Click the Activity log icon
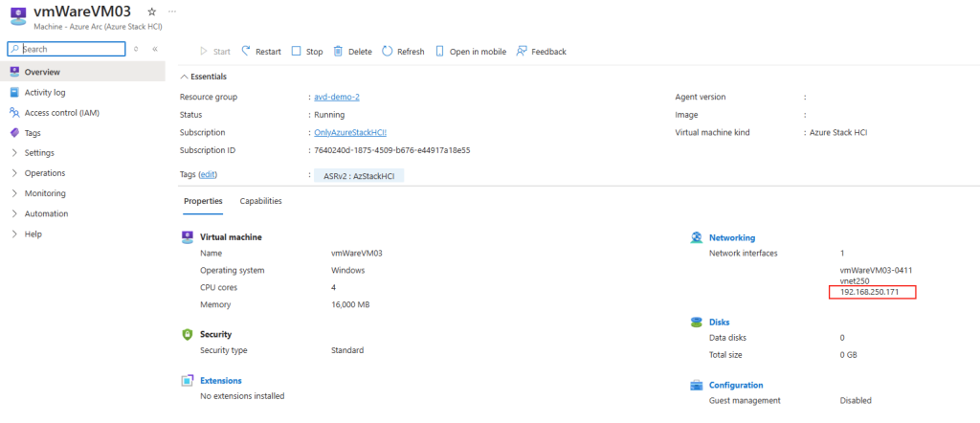 [x=14, y=93]
